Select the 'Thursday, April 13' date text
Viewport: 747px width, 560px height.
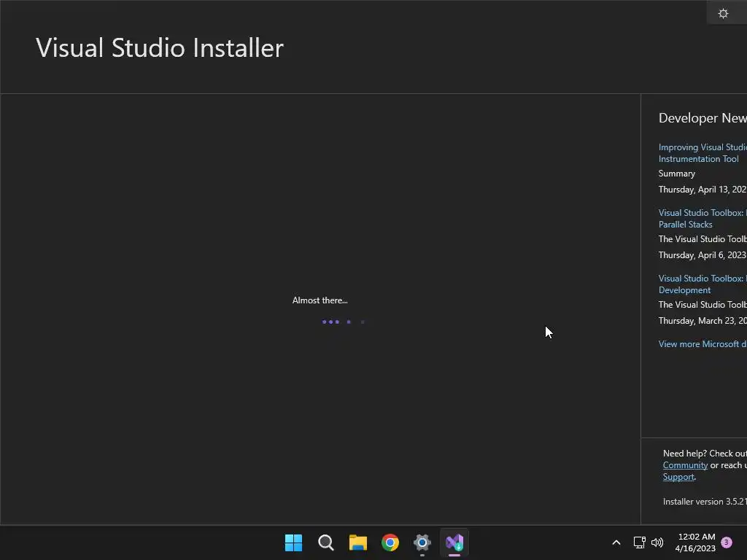point(703,190)
